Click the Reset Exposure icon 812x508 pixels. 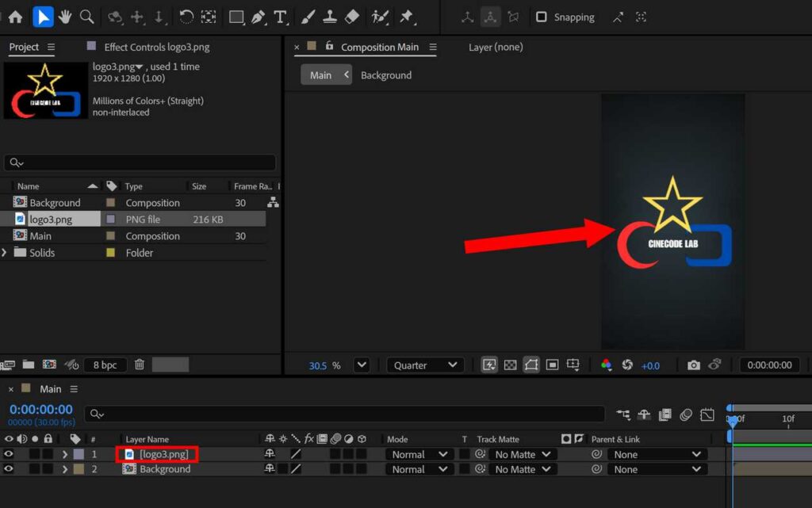point(627,365)
